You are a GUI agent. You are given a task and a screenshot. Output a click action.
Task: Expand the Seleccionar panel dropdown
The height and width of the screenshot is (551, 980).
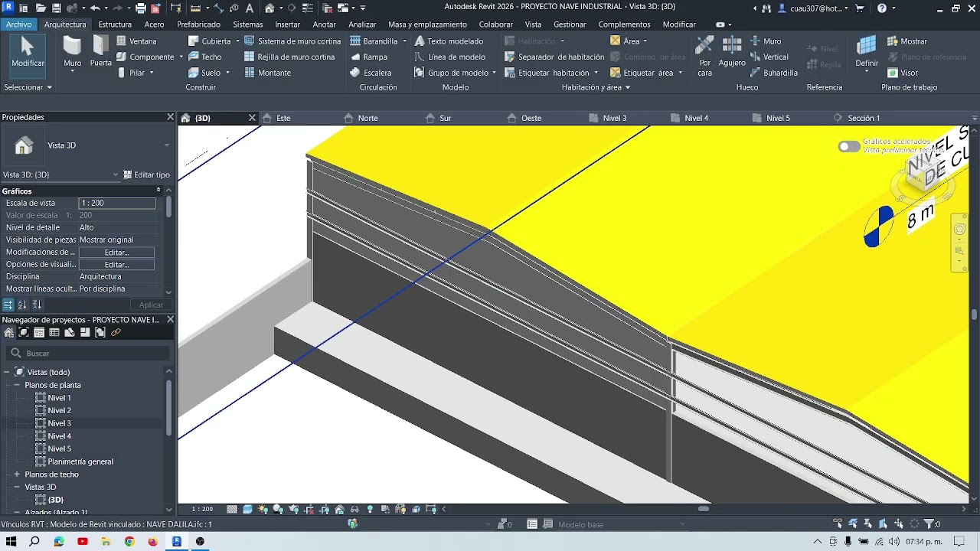(28, 87)
